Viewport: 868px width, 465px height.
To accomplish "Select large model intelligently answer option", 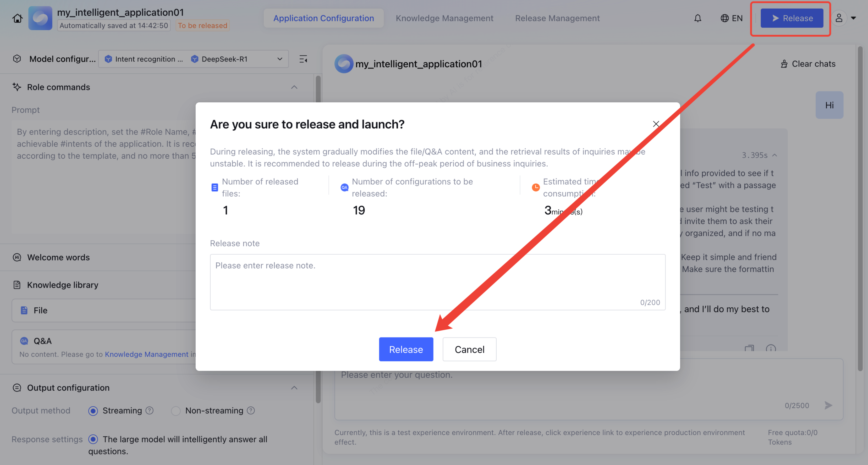I will (93, 439).
